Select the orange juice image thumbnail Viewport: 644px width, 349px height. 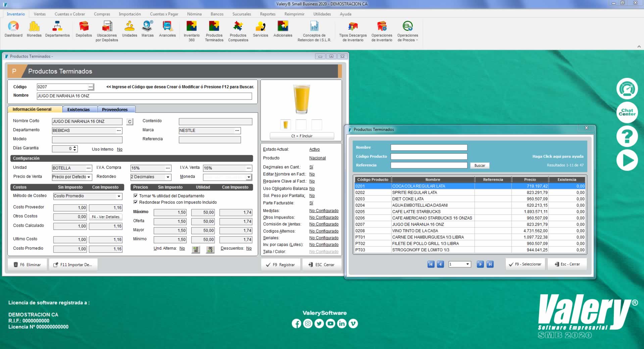(285, 125)
